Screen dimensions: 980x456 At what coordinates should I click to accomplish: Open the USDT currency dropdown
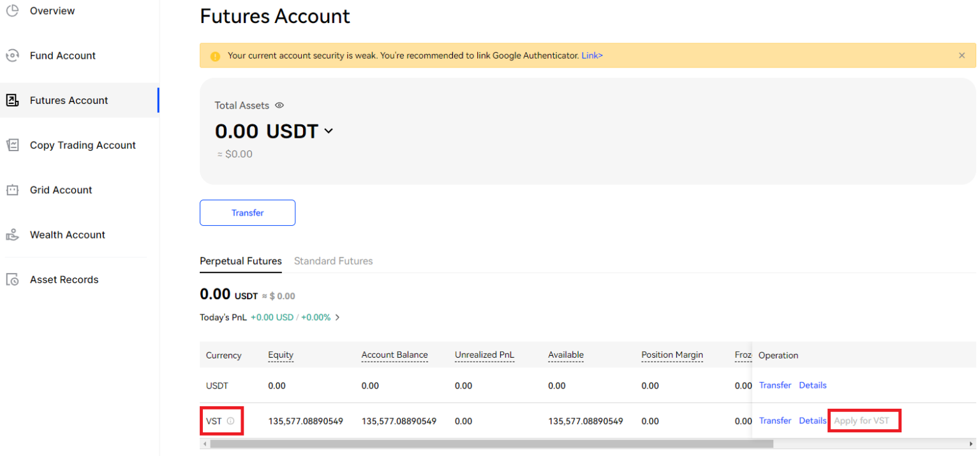click(329, 131)
